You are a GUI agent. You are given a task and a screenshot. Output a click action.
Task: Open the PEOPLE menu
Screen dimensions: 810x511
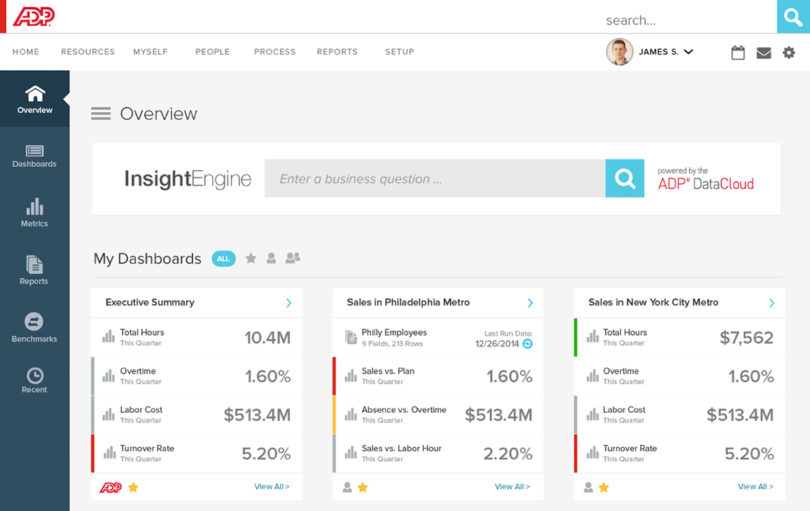coord(212,52)
